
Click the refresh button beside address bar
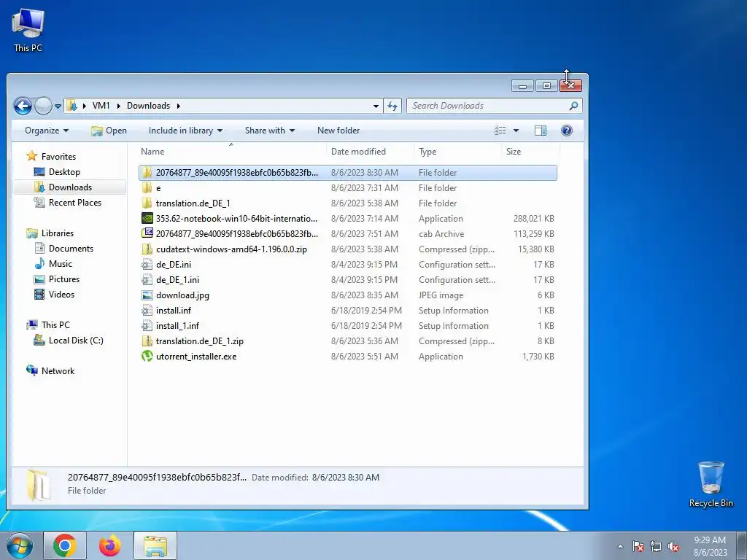click(392, 106)
